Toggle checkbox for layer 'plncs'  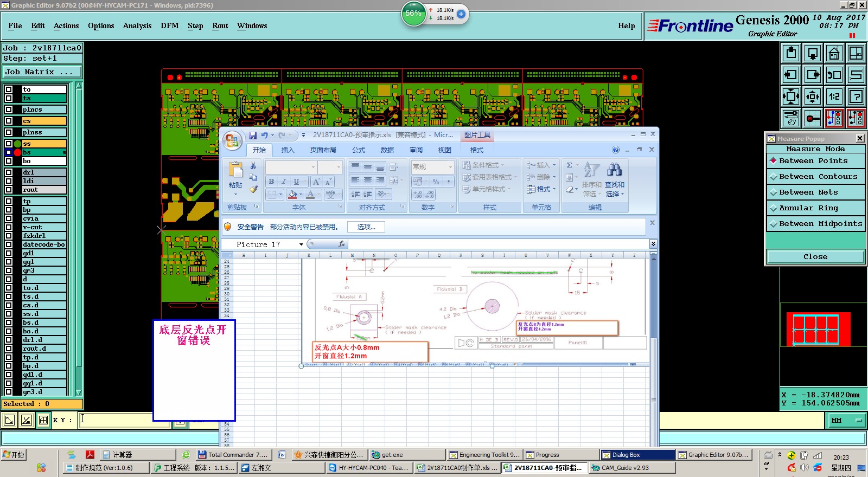point(9,109)
